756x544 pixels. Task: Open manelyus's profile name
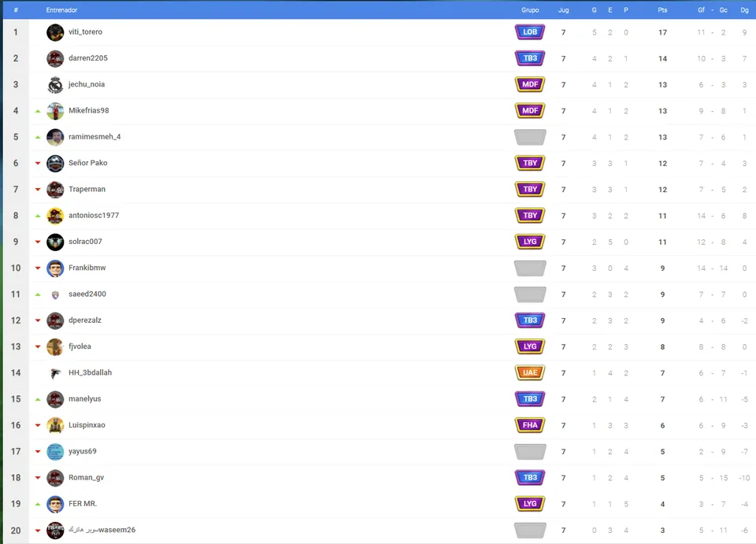(x=85, y=398)
